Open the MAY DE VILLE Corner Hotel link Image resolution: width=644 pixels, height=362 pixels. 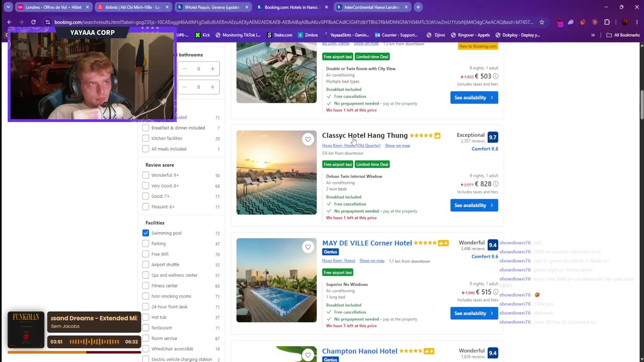point(367,243)
